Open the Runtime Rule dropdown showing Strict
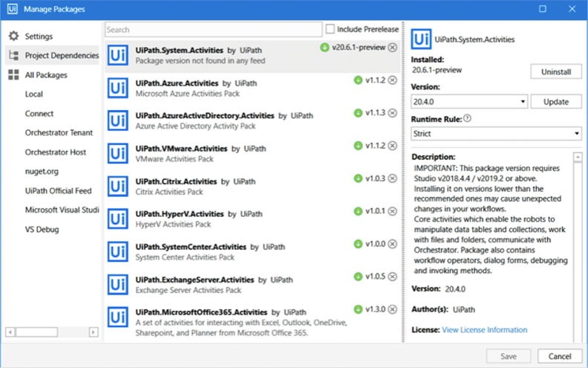This screenshot has height=368, width=588. coord(496,134)
